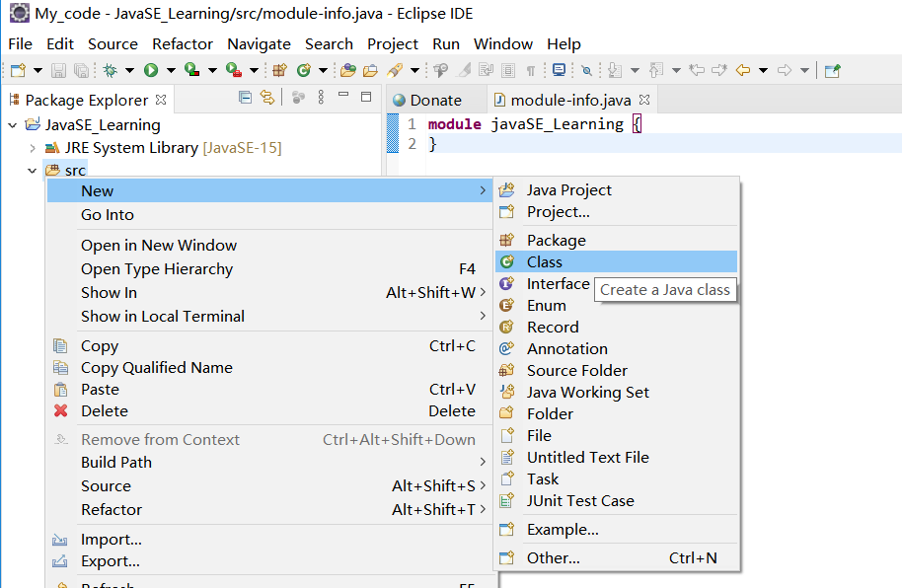Image resolution: width=902 pixels, height=588 pixels.
Task: Switch to the Donate tab
Action: point(435,100)
